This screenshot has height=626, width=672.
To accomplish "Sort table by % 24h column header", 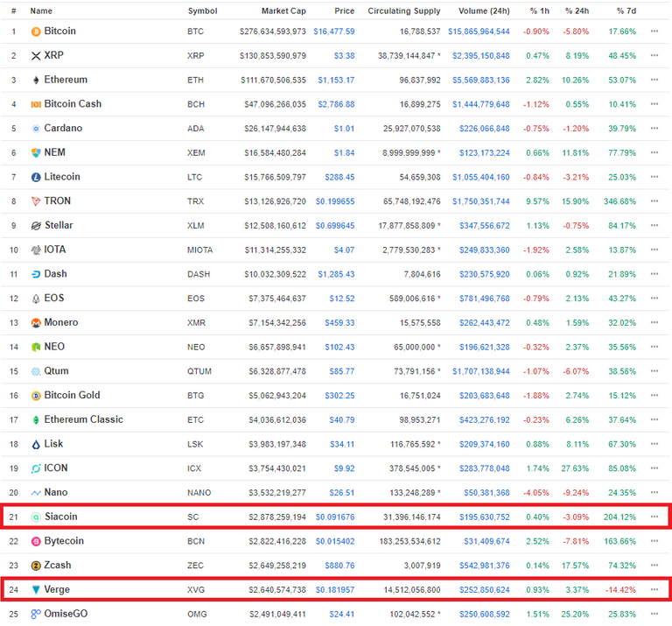I will click(577, 11).
